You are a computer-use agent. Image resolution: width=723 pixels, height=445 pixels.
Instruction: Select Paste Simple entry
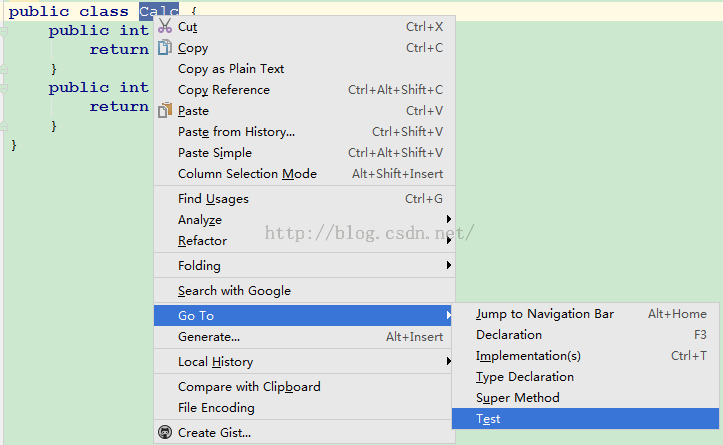304,153
